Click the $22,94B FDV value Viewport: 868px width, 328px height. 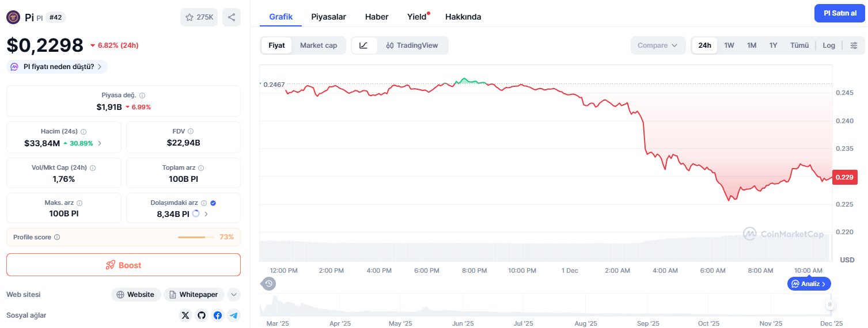(x=183, y=143)
